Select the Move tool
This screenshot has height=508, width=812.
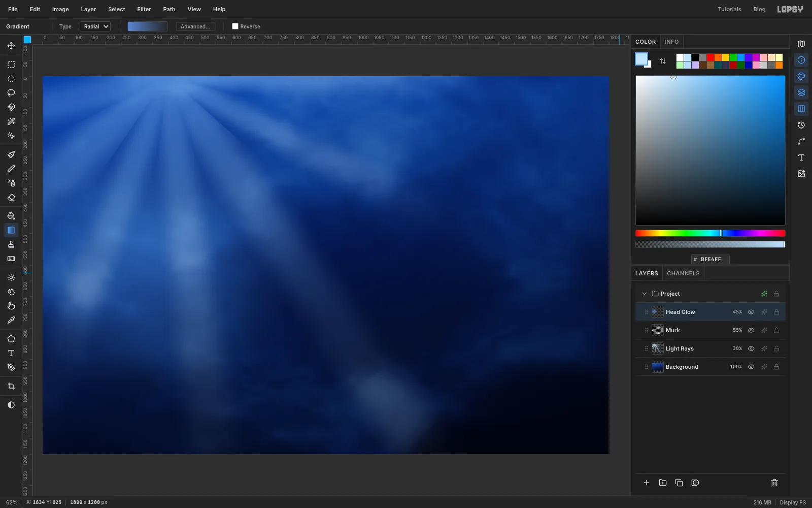coord(11,46)
